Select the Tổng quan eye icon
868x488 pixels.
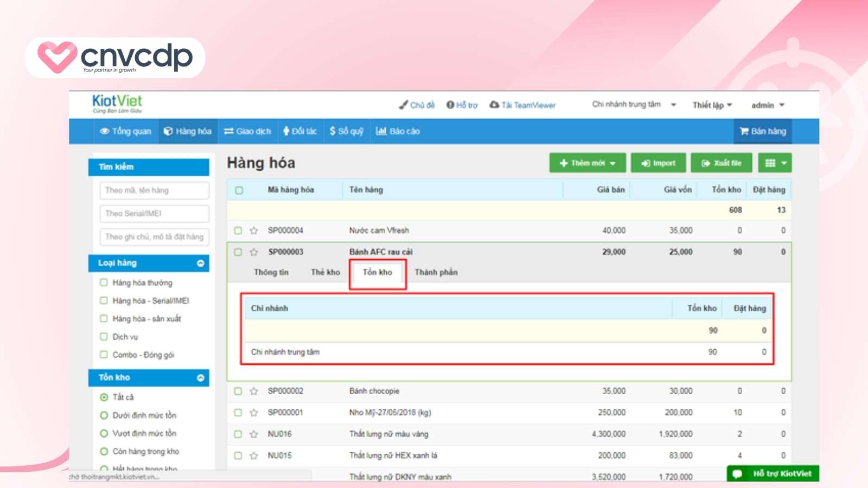[104, 131]
